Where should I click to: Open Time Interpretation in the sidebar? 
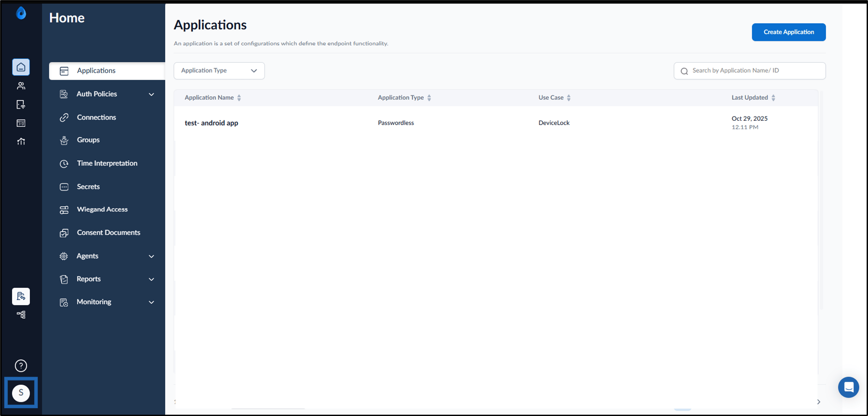[x=107, y=163]
